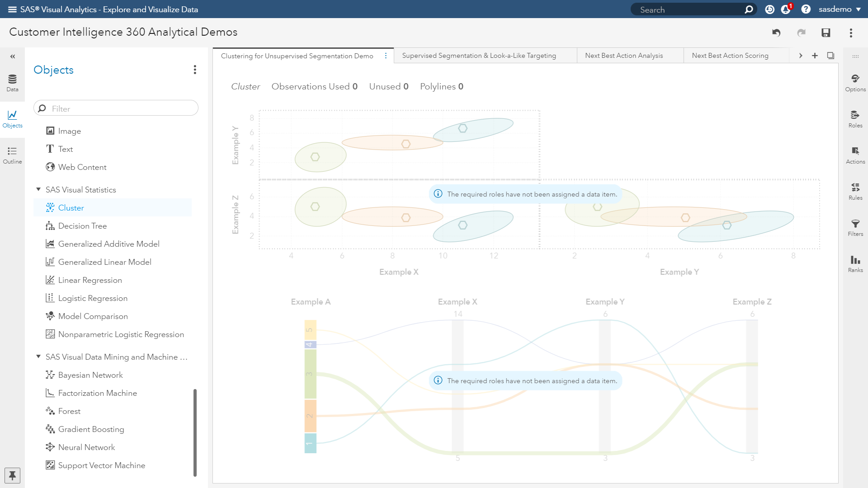Open the Outline pane
This screenshot has height=488, width=868.
tap(13, 155)
